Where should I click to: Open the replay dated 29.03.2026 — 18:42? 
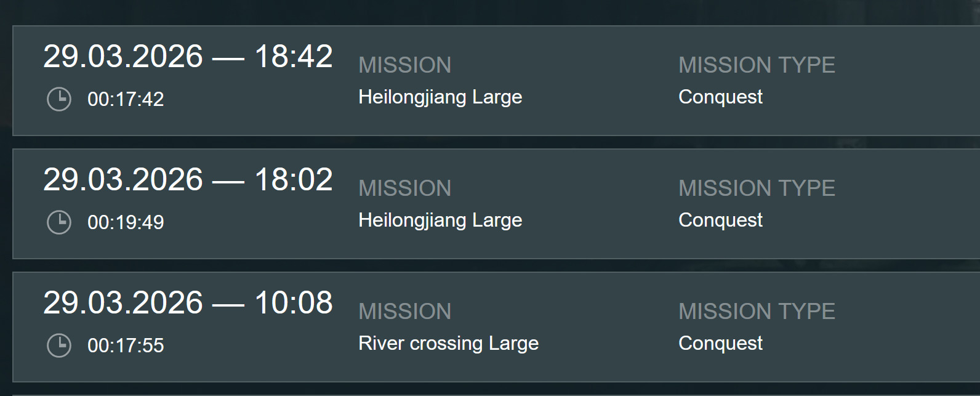click(188, 57)
